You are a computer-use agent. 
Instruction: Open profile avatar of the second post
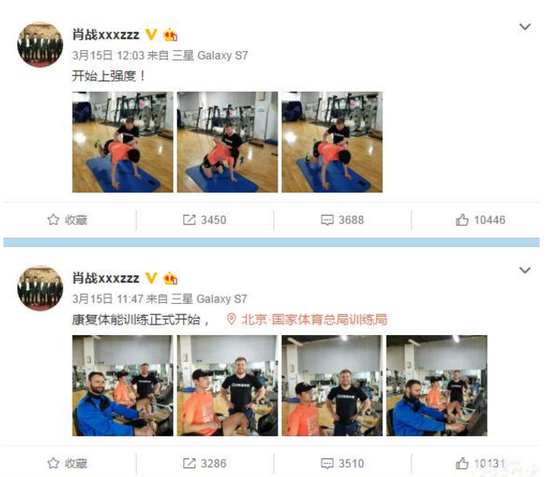click(40, 288)
